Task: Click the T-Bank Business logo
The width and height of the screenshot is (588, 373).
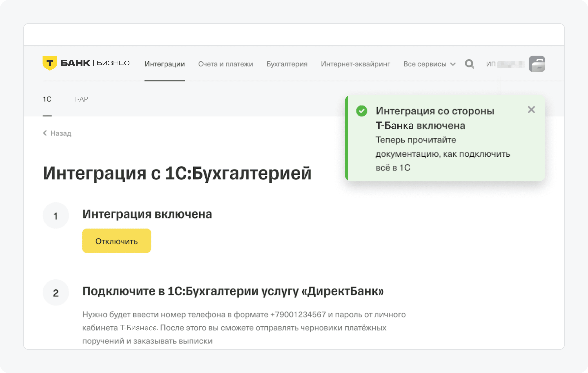Action: click(x=86, y=63)
